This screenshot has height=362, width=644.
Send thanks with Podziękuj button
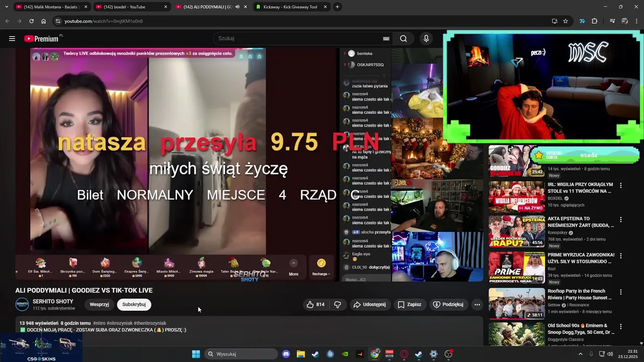pos(448,304)
